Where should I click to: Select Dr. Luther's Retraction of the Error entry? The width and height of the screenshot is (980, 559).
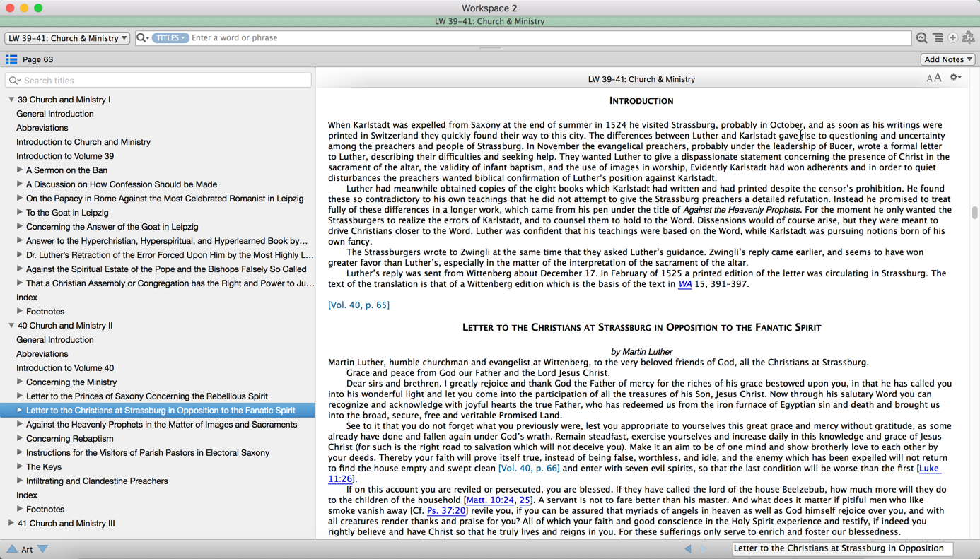(x=170, y=255)
